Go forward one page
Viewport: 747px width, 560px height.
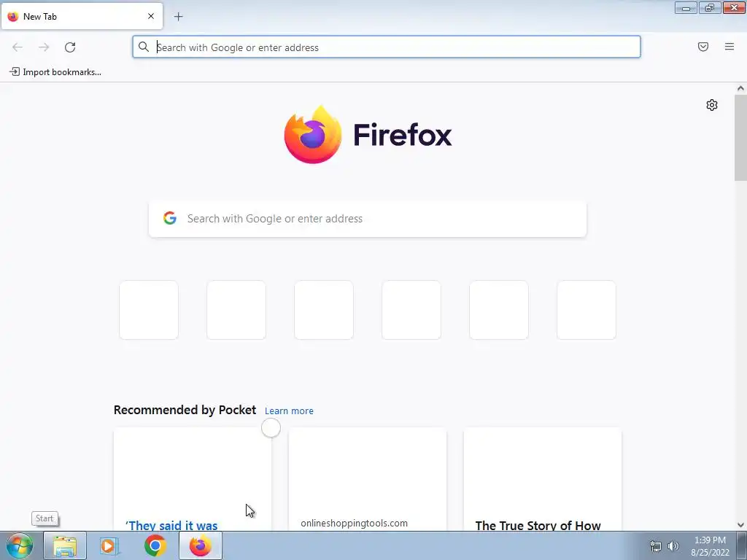(x=44, y=47)
